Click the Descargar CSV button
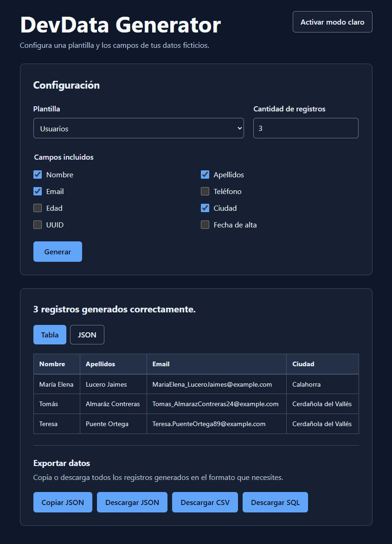392x544 pixels. pyautogui.click(x=205, y=502)
